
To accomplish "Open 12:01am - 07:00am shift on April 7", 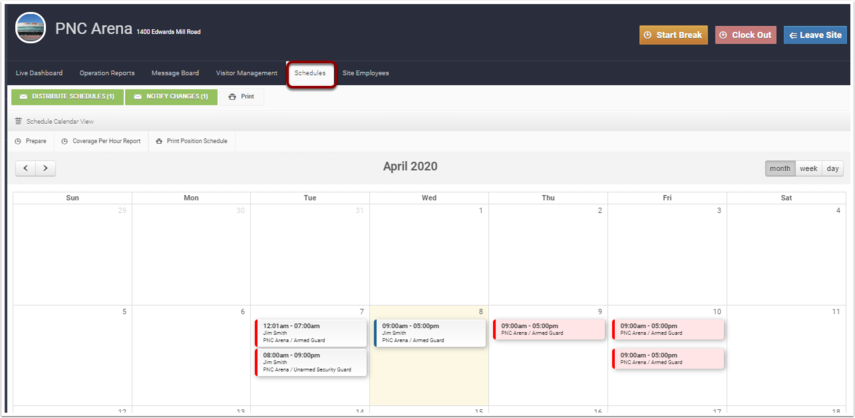I will [311, 333].
